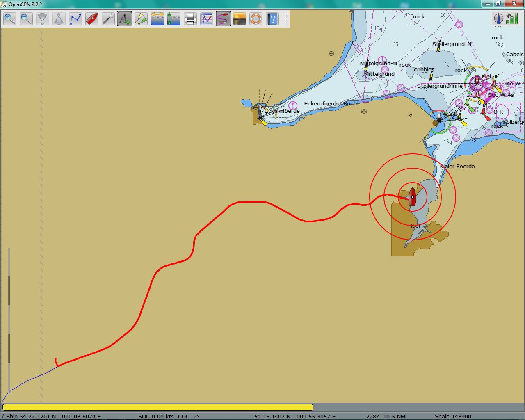Click the yellow chart bar at bottom
Screen dimensions: 525x420
click(157, 407)
